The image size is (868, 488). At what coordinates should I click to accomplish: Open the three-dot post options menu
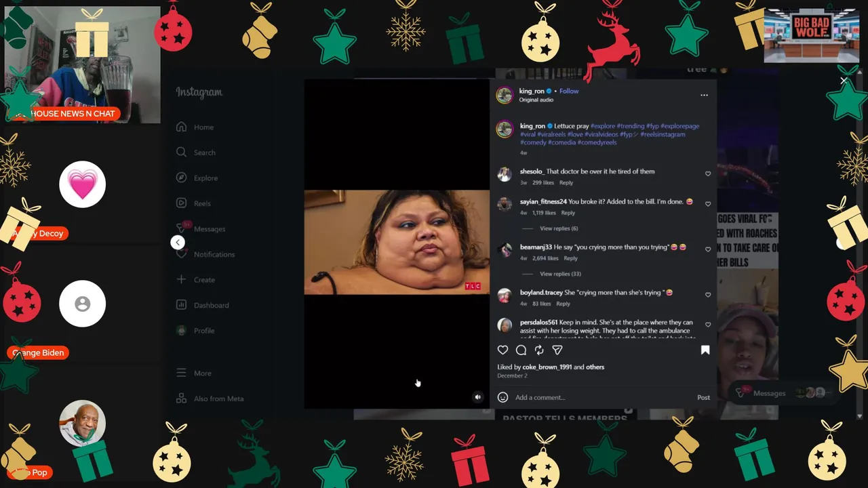704,95
